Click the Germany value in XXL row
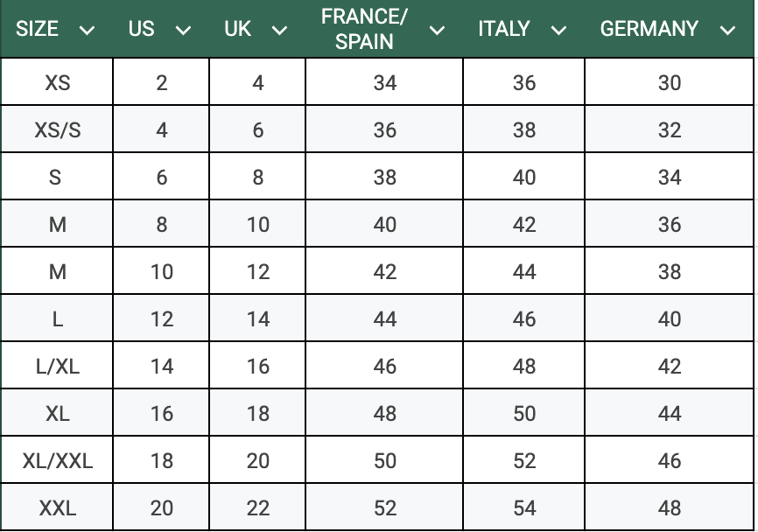 point(670,508)
